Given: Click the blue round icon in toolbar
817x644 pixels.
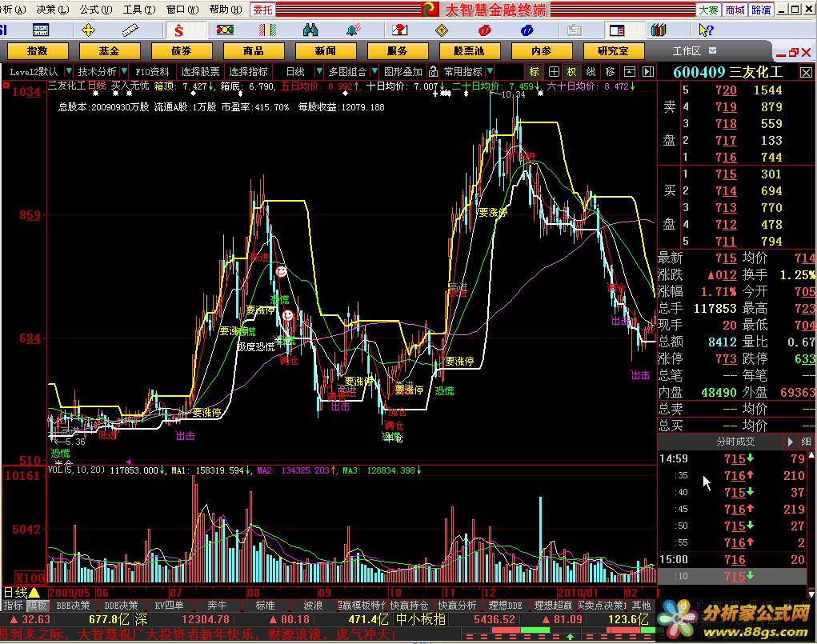Looking at the screenshot, I should coord(527,30).
